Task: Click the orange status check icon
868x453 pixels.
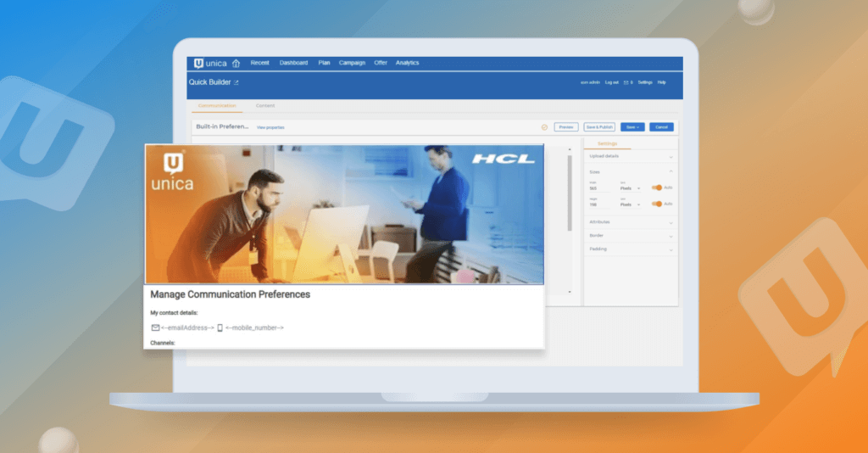Action: [544, 127]
